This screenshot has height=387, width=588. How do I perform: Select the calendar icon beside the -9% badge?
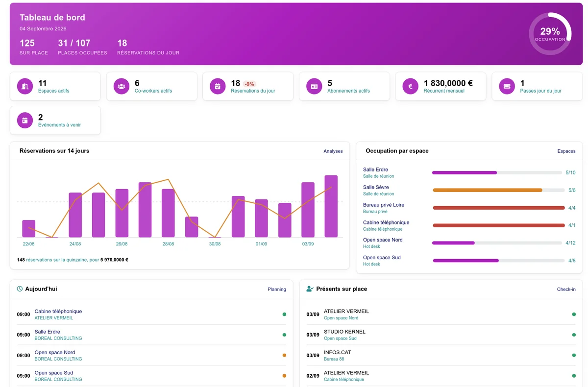coord(218,86)
